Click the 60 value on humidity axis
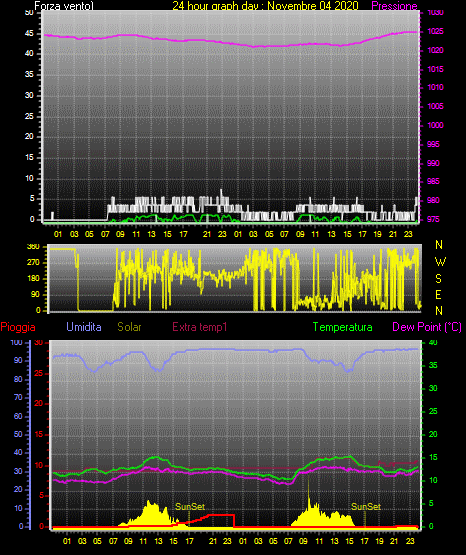Screen dimensions: 466x555 [x=18, y=416]
